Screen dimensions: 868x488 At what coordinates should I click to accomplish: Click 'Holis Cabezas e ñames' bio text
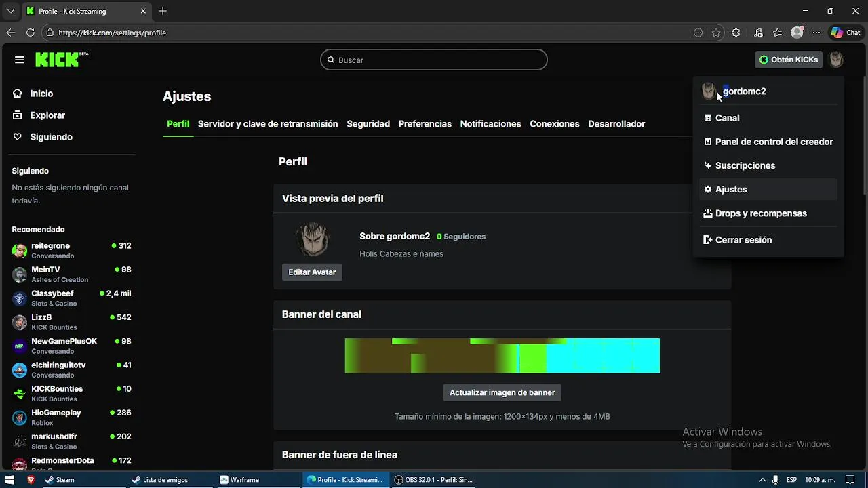pos(401,254)
